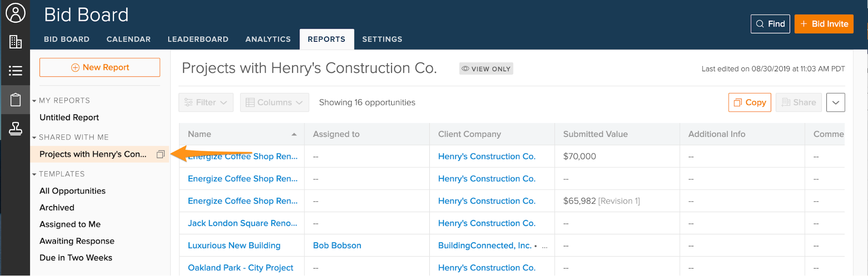Switch to the Analytics tab
Image resolution: width=868 pixels, height=276 pixels.
pyautogui.click(x=268, y=39)
